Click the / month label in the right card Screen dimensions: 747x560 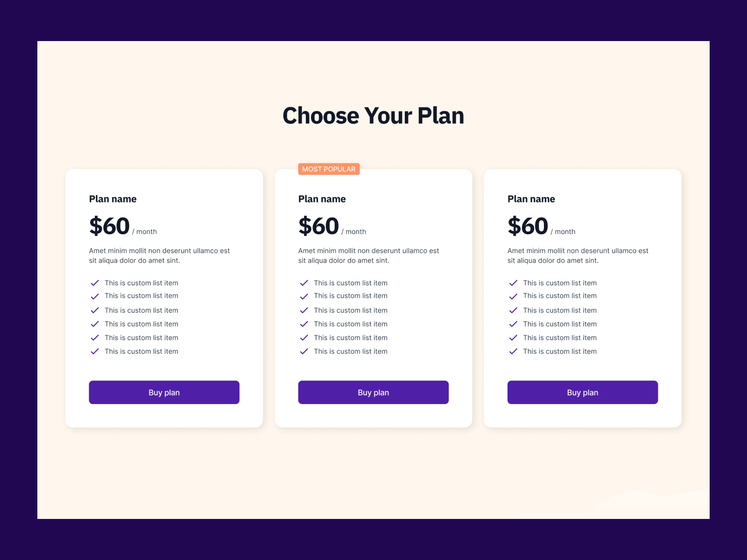[563, 231]
